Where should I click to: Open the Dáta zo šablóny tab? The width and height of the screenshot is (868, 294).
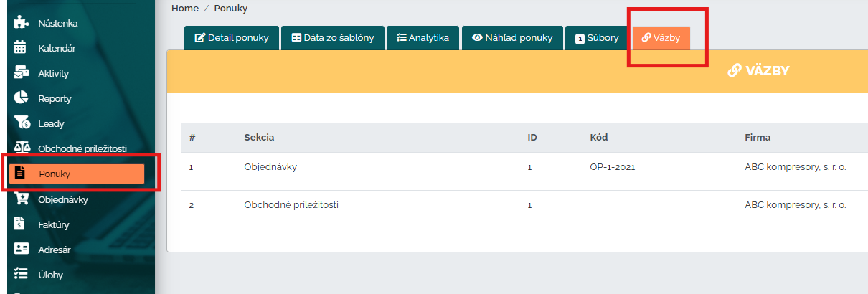pos(332,38)
